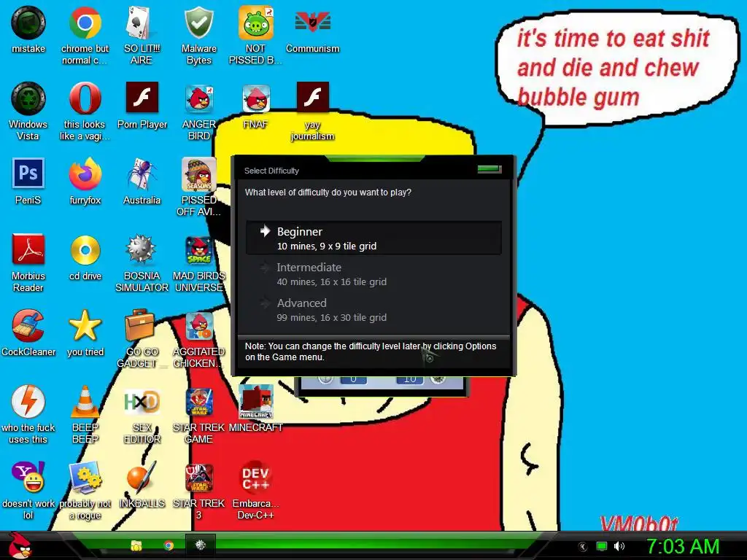Close the Select Difficulty dialog
Screen dimensions: 747x560
pos(489,169)
